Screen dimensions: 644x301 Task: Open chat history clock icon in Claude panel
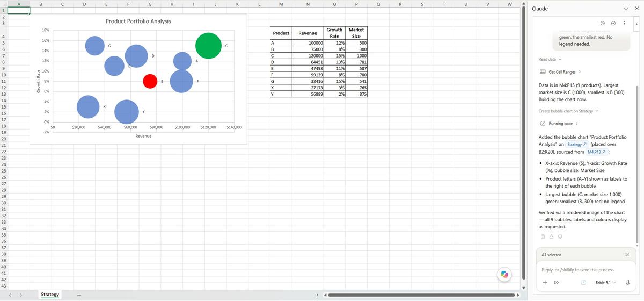[x=603, y=24]
